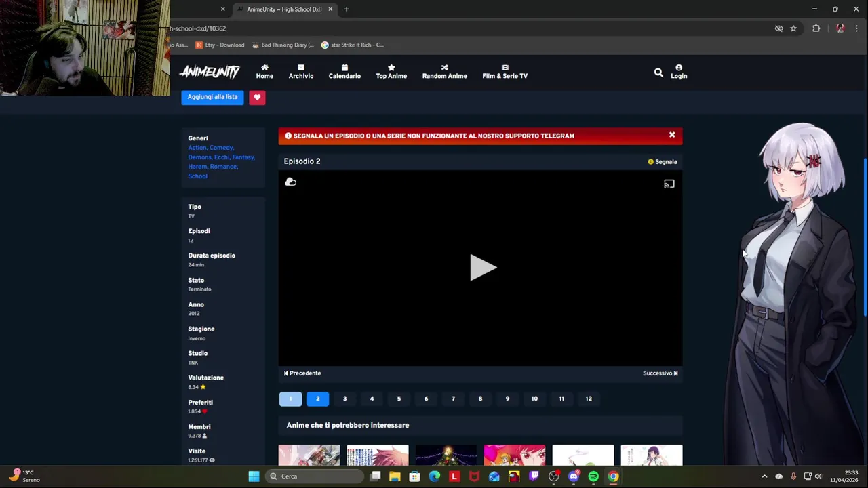868x488 pixels.
Task: Open the Christmas tree suggested anime thumbnail
Action: point(446,455)
